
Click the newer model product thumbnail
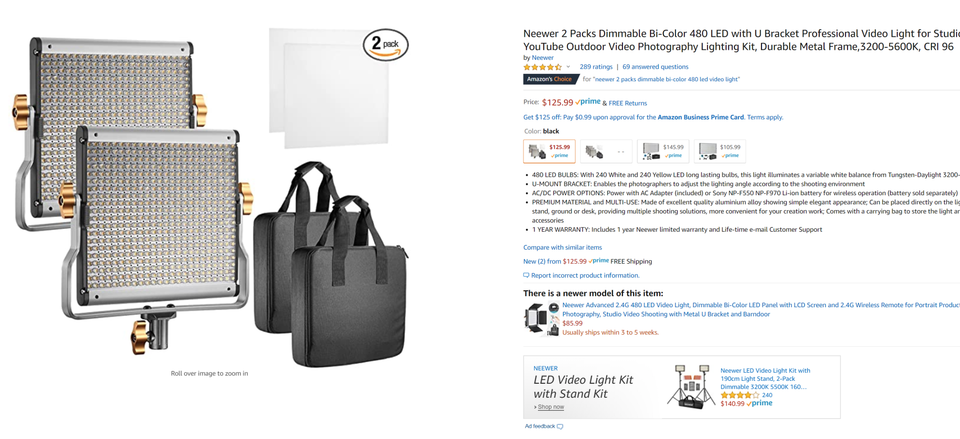tap(541, 318)
